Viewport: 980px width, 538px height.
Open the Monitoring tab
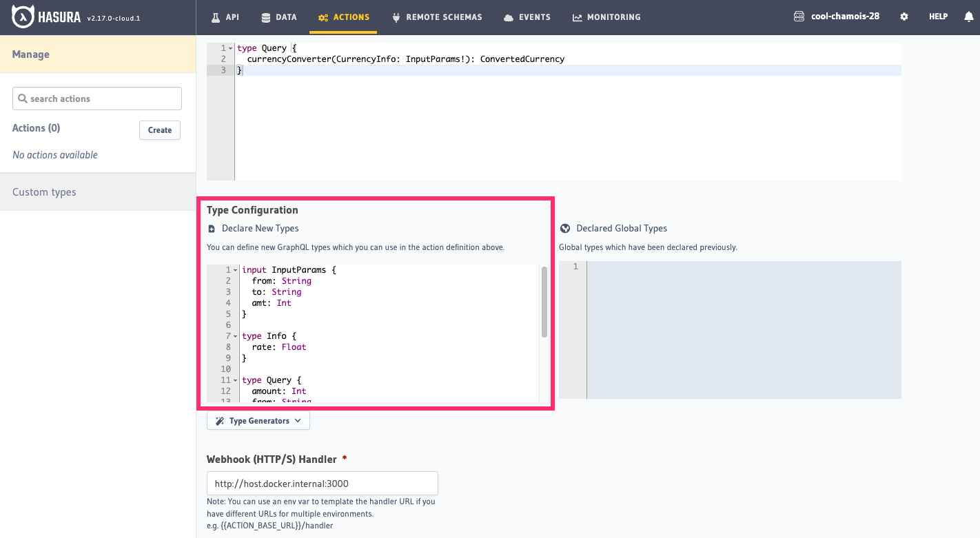pos(606,17)
